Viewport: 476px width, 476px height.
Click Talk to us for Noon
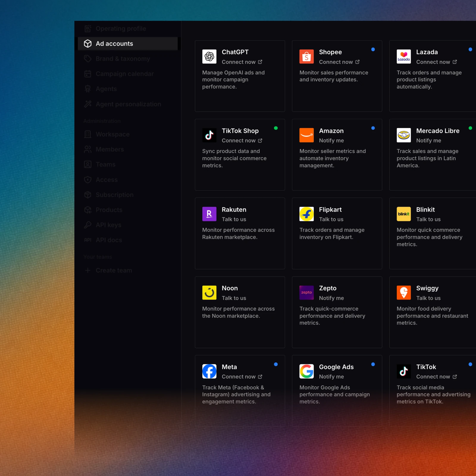pyautogui.click(x=234, y=298)
